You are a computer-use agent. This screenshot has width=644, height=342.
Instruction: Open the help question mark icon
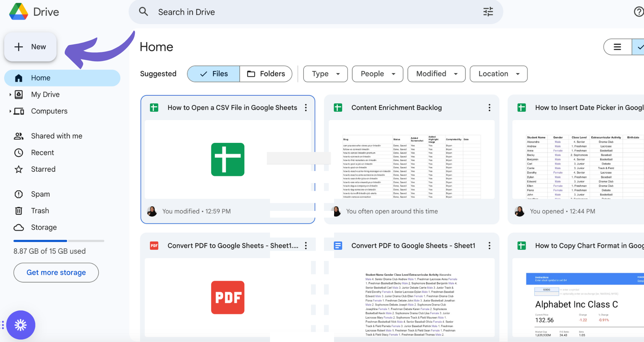pyautogui.click(x=639, y=12)
